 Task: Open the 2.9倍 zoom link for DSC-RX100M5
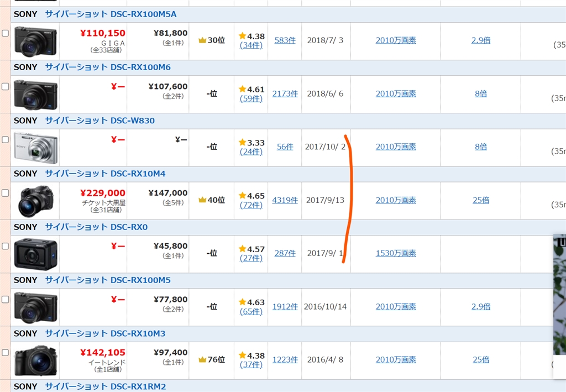click(x=481, y=306)
